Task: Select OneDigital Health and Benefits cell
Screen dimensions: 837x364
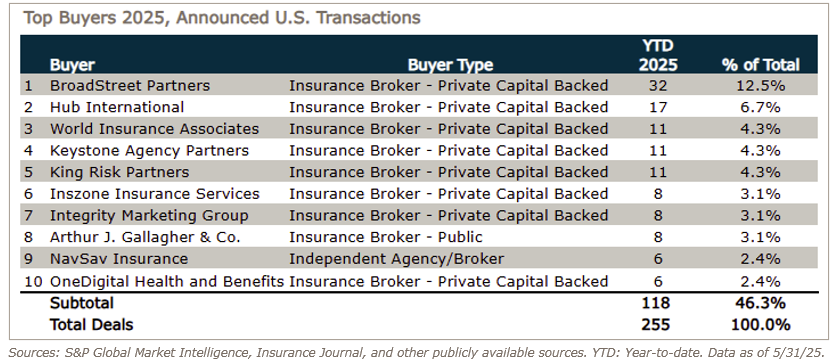Action: click(167, 281)
